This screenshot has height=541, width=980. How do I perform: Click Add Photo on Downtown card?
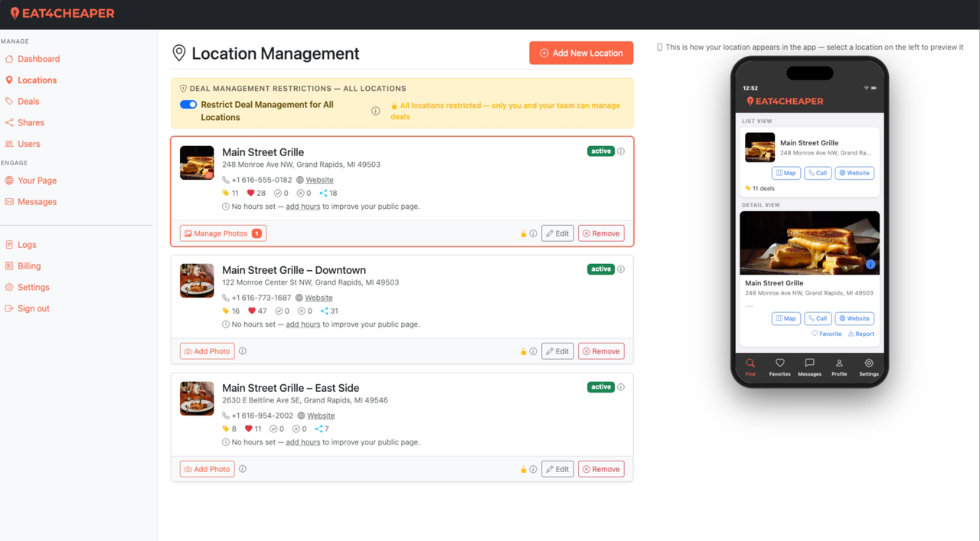click(x=207, y=351)
